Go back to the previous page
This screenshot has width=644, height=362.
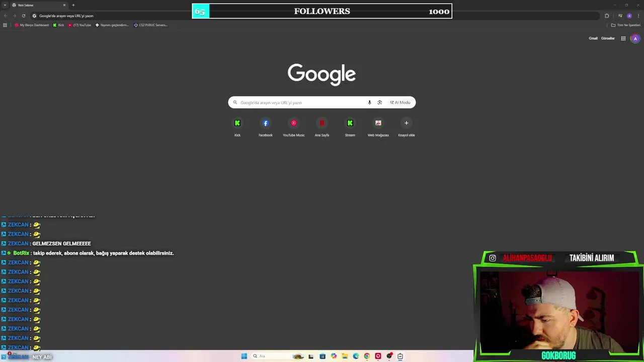tap(6, 16)
